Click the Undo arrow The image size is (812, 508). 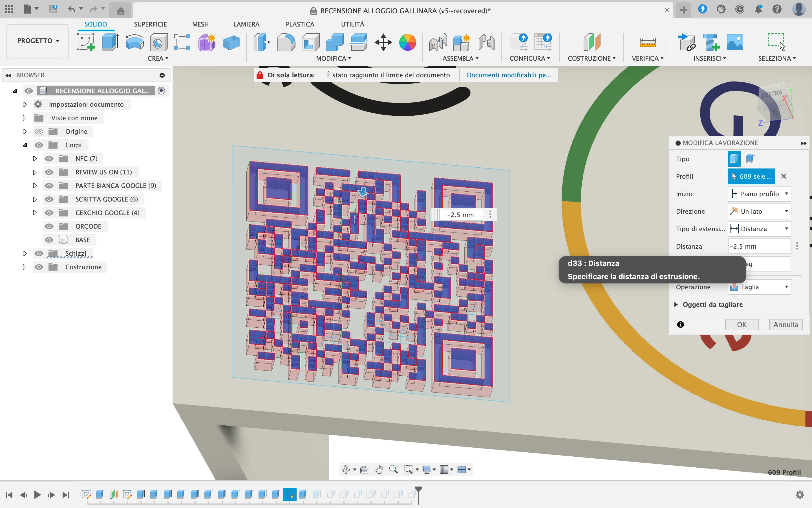[71, 9]
